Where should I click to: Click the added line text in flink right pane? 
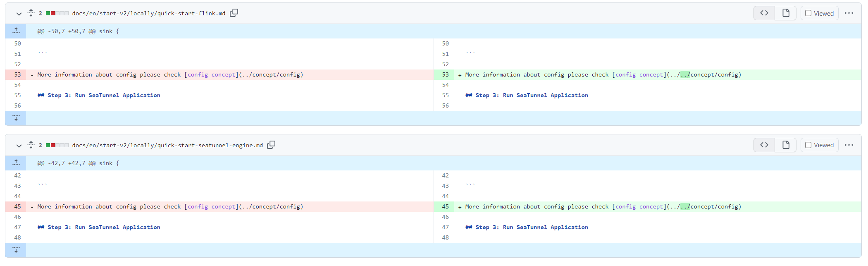coord(603,74)
